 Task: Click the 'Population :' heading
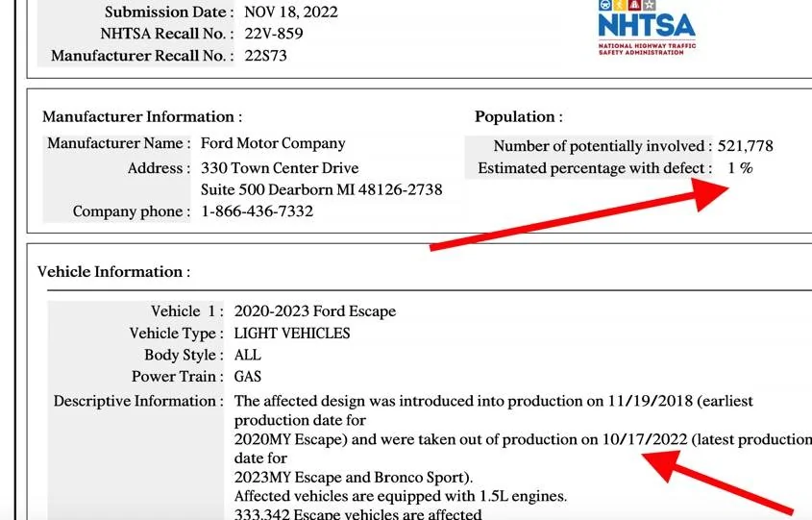(x=518, y=116)
